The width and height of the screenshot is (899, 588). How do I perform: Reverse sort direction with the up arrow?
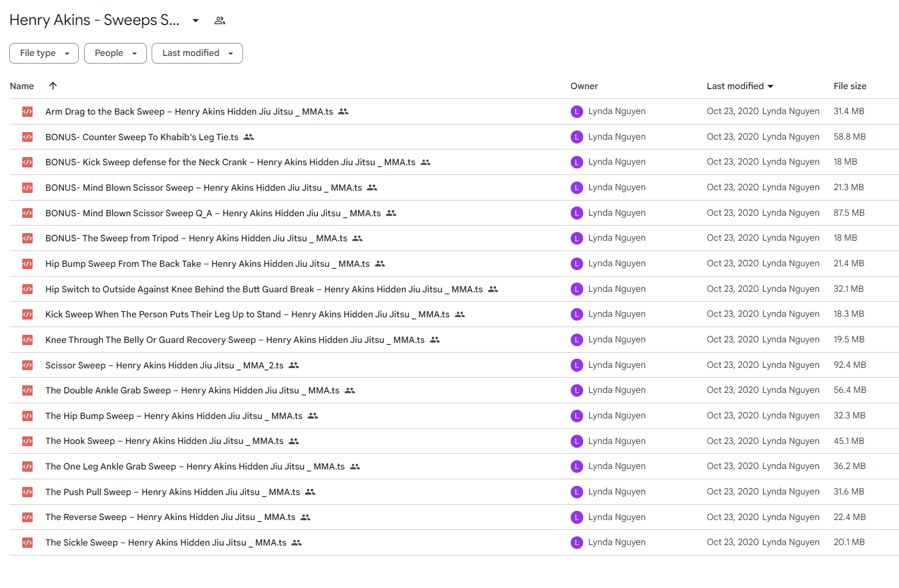pyautogui.click(x=53, y=85)
